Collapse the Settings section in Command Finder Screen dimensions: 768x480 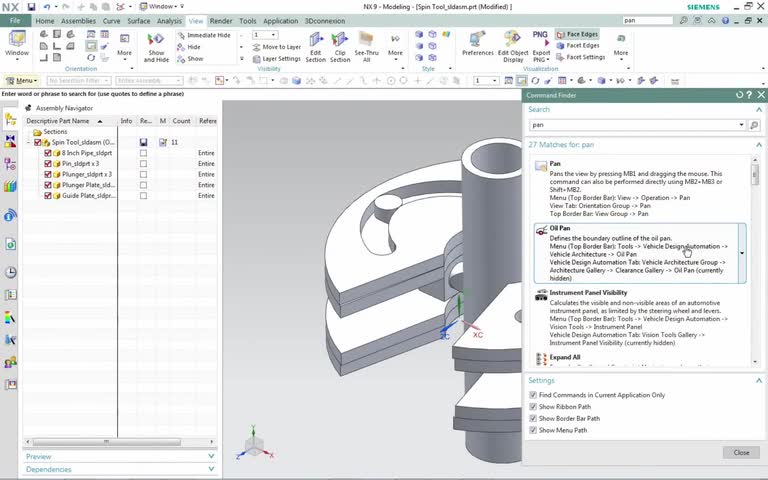[x=759, y=380]
